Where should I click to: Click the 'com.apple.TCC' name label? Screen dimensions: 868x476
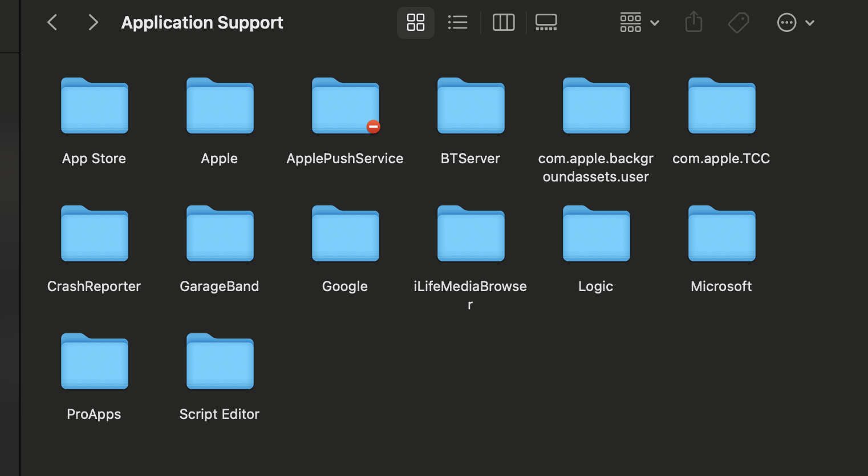click(x=721, y=159)
